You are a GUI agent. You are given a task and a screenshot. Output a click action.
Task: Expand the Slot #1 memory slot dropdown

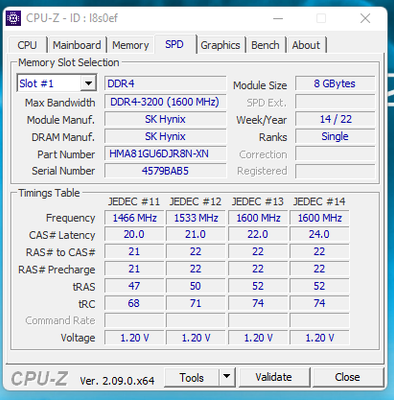click(x=88, y=83)
